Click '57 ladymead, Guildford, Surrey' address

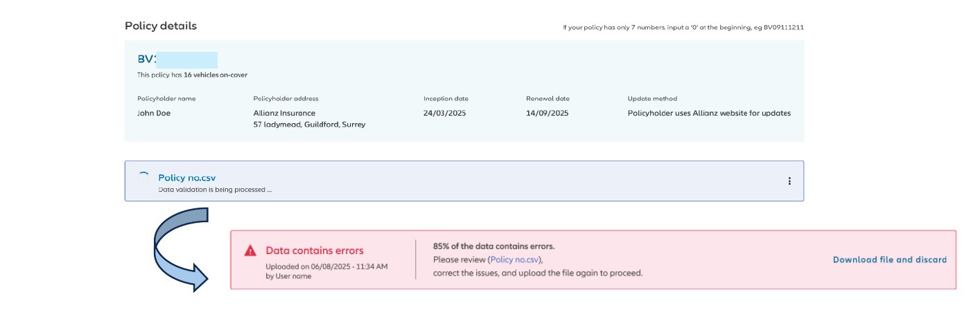[309, 125]
